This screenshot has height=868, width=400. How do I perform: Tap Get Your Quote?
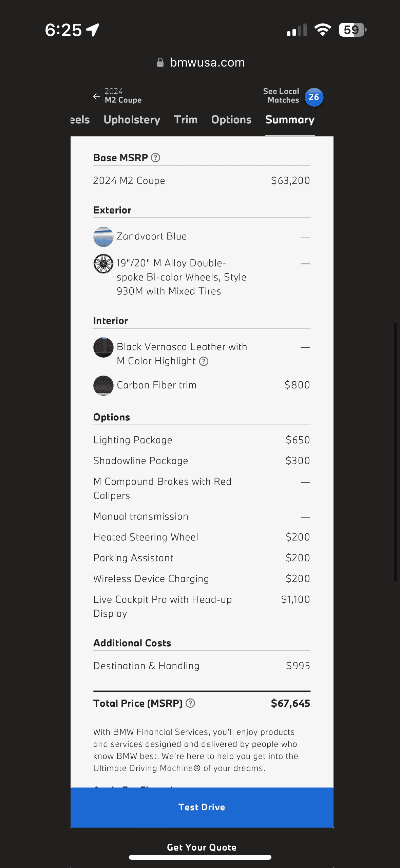tap(202, 847)
